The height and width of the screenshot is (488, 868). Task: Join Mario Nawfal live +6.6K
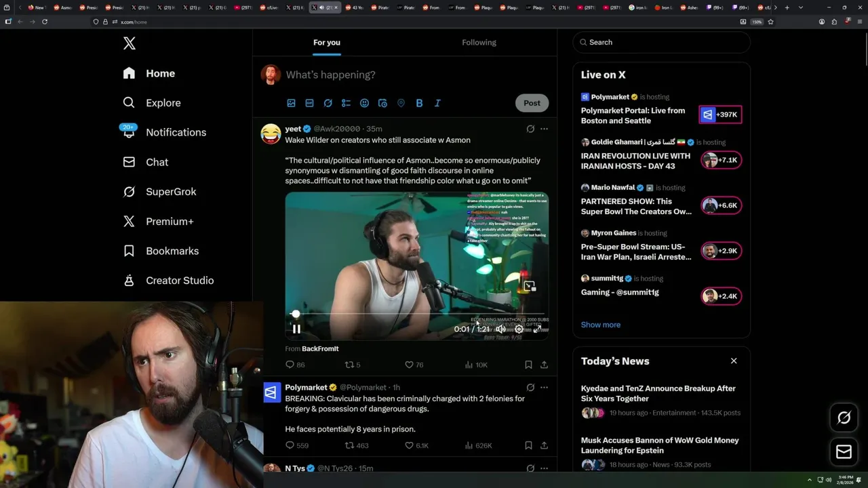pos(722,205)
